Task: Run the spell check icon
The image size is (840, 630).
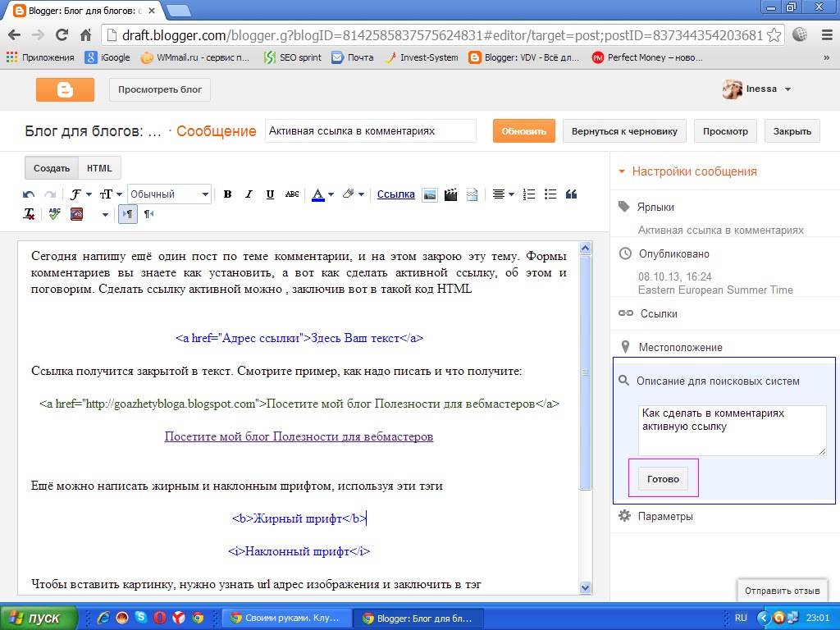Action: 54,214
